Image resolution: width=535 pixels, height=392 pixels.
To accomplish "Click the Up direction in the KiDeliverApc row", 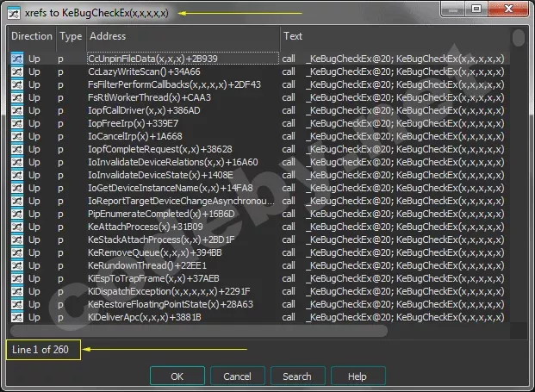I will coord(34,317).
